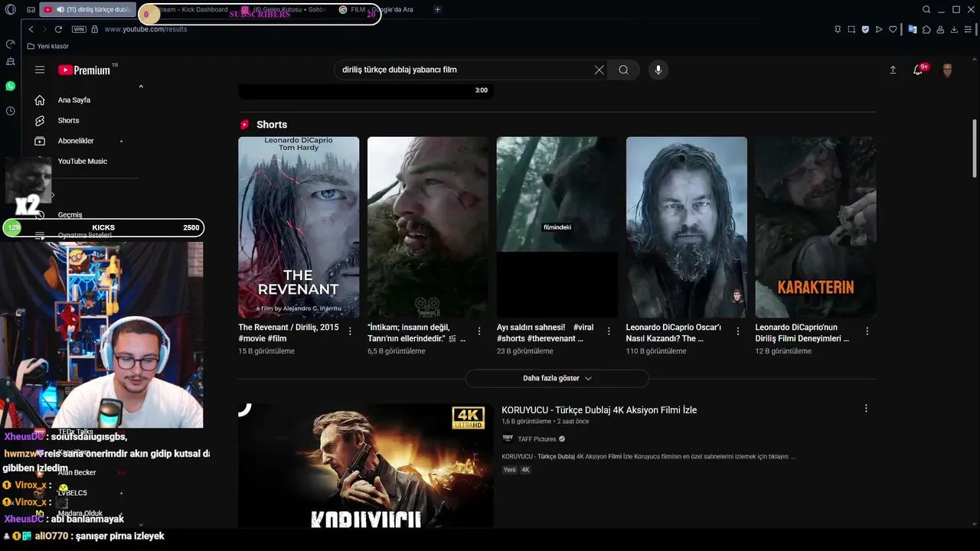Reload the current YouTube page
Image resolution: width=980 pixels, height=551 pixels.
tap(58, 29)
